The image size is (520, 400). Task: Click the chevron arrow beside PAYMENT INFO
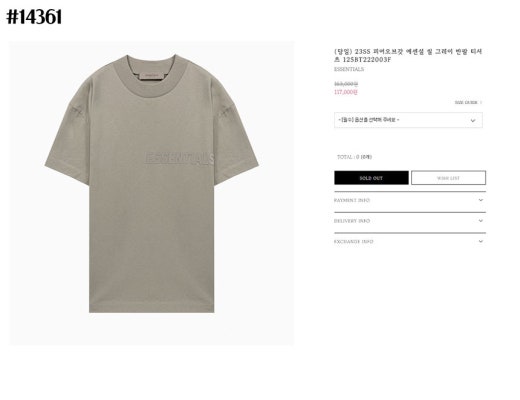pyautogui.click(x=480, y=200)
